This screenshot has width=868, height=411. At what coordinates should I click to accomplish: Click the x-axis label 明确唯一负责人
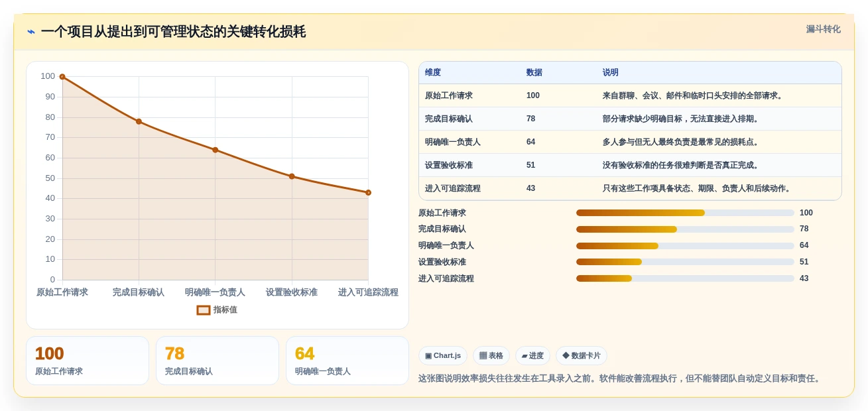[x=215, y=292]
